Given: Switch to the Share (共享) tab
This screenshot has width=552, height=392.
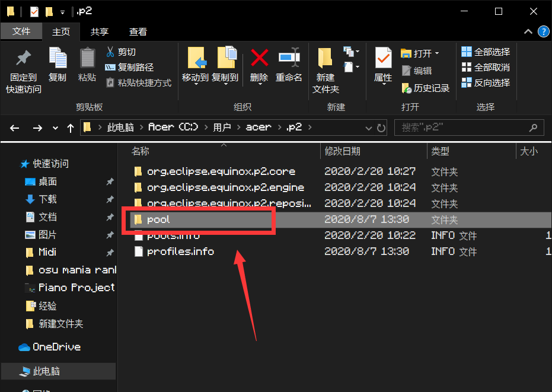Looking at the screenshot, I should 99,31.
